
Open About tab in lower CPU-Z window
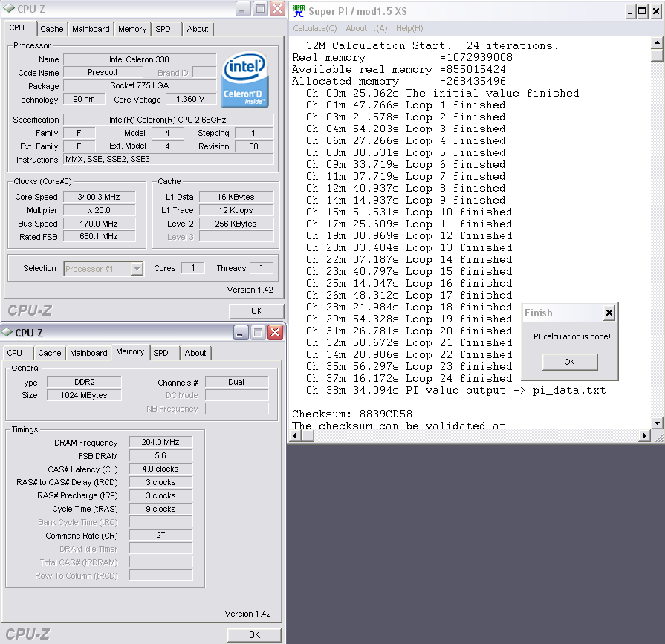(195, 353)
